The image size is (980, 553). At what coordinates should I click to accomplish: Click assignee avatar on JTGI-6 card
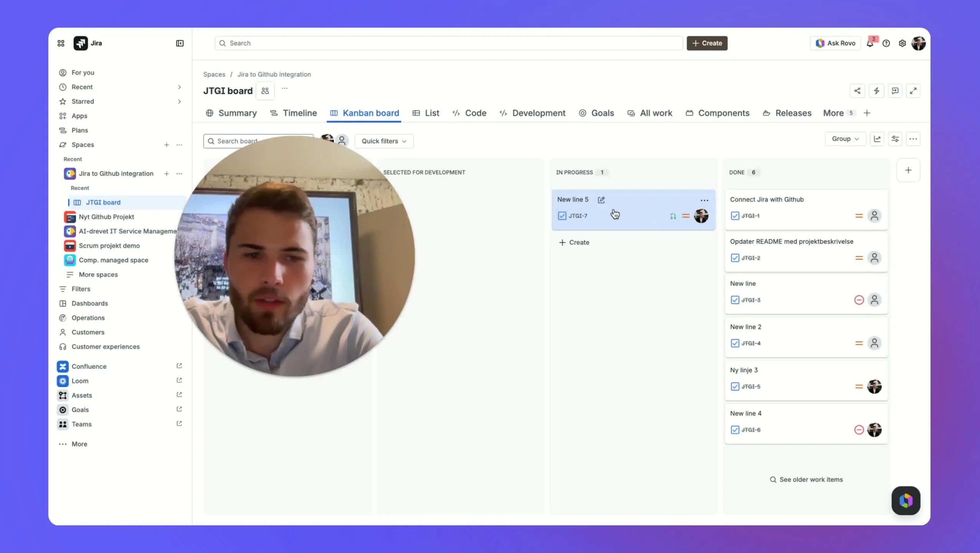(x=874, y=430)
